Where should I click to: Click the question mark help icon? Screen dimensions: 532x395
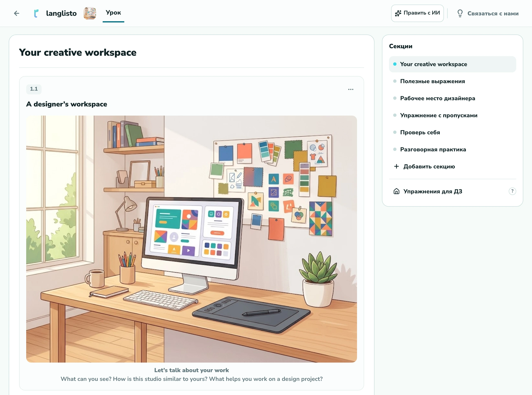(512, 191)
